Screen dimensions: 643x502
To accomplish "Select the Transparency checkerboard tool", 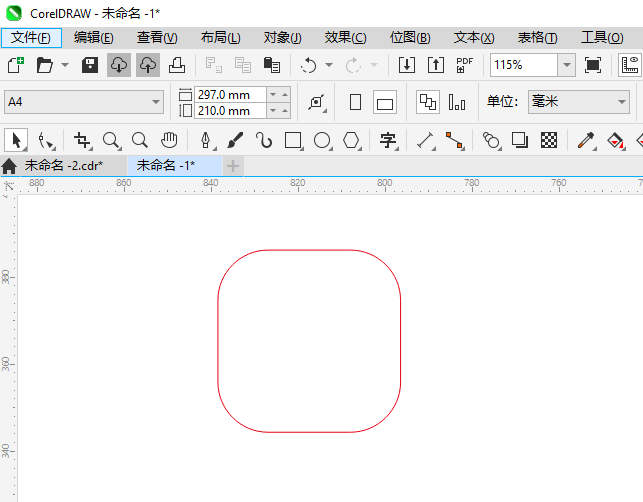I will 549,140.
